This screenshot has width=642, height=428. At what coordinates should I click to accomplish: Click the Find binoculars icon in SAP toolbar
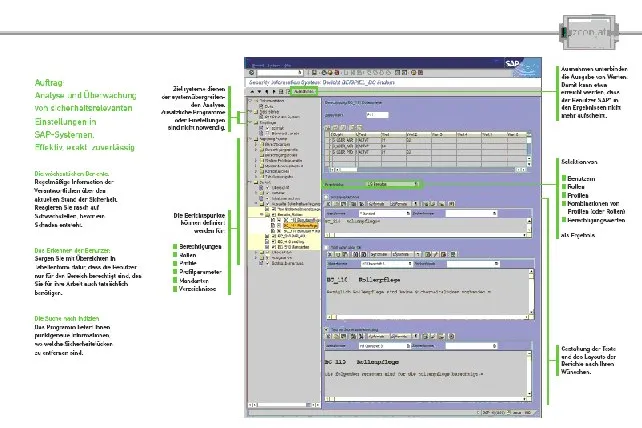(x=353, y=72)
